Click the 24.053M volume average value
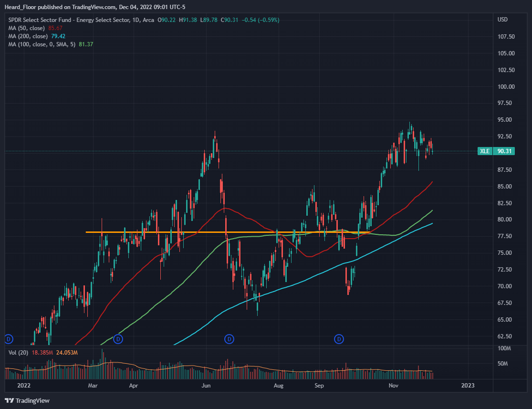This screenshot has width=532, height=409. coord(67,353)
